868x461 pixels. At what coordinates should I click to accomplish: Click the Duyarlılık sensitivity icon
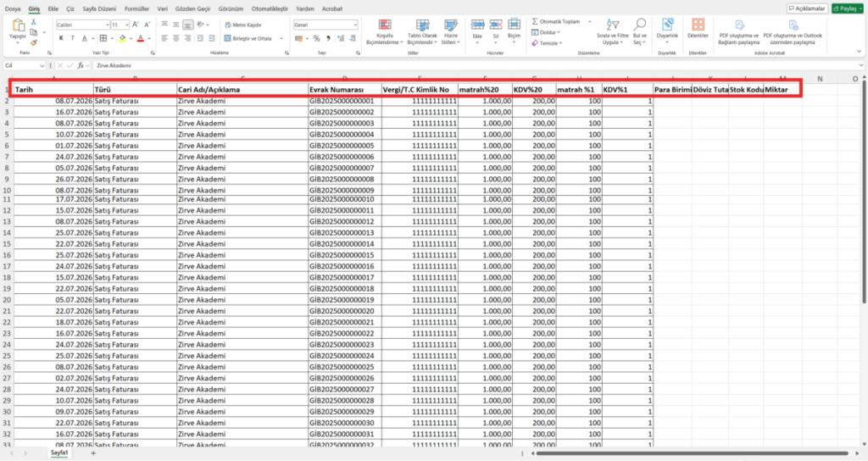(x=668, y=25)
